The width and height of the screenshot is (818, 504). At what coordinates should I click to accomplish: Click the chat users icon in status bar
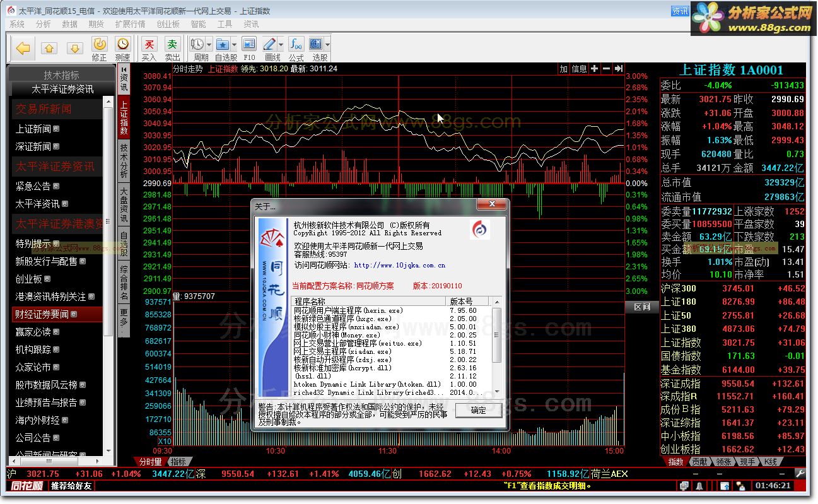tap(740, 486)
